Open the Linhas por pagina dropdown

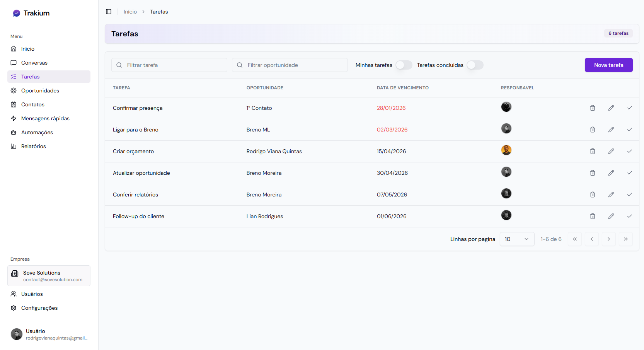(516, 239)
